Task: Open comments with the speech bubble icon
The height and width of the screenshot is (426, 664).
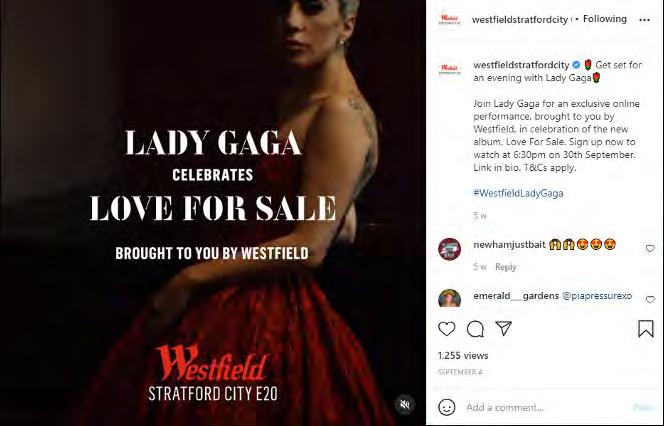Action: pos(475,329)
